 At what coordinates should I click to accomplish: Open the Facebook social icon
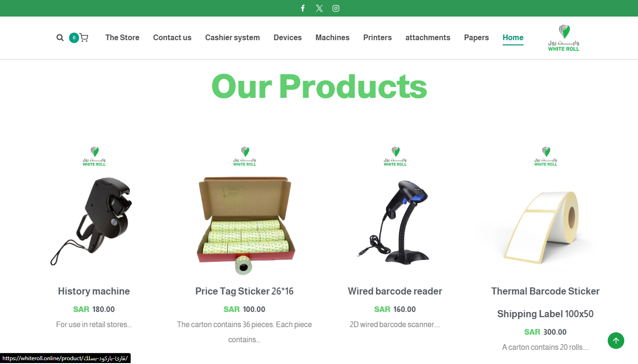tap(303, 8)
